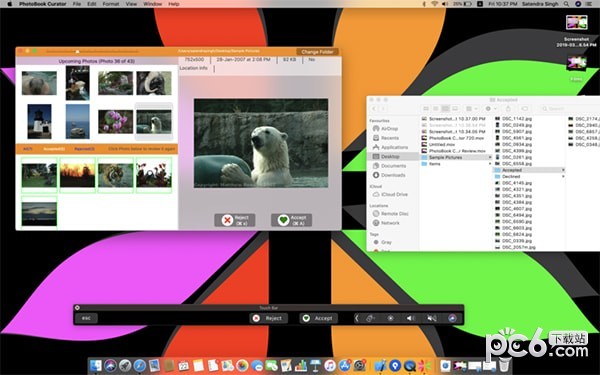Open Safari from the Dock
The width and height of the screenshot is (600, 375).
click(139, 366)
